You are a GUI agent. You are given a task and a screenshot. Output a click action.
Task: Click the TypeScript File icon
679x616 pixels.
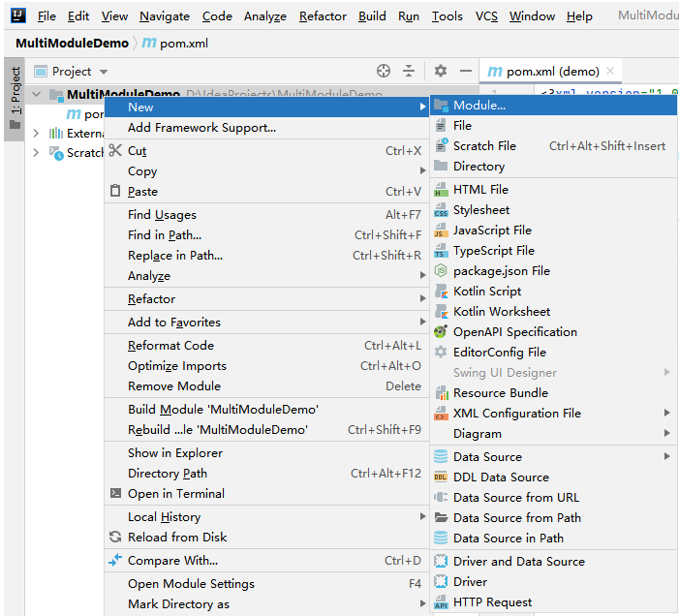click(x=441, y=251)
